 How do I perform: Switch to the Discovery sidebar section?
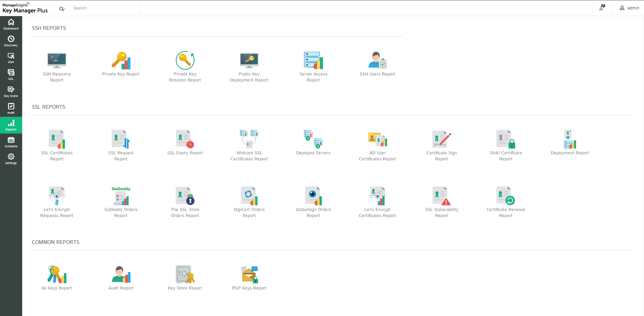[x=11, y=41]
